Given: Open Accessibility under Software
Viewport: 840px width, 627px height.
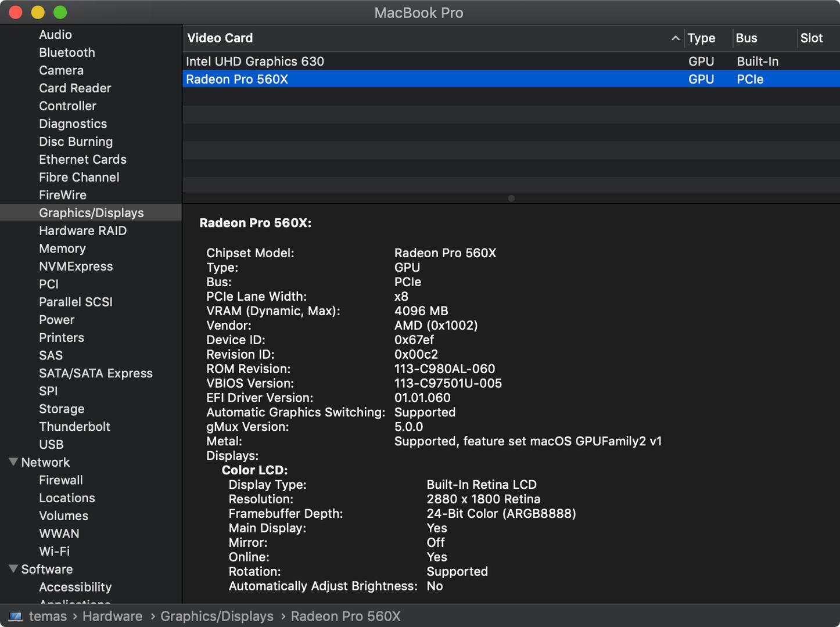Looking at the screenshot, I should click(x=75, y=588).
